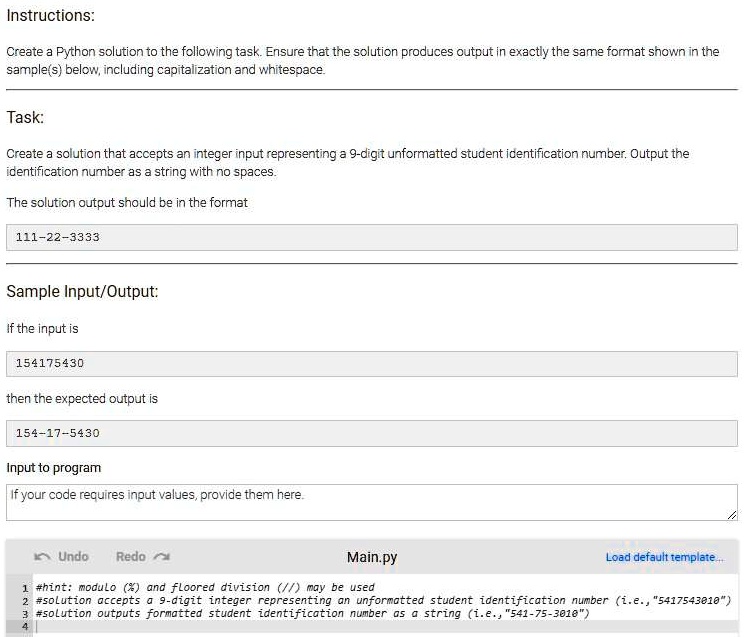Image resolution: width=746 pixels, height=637 pixels.
Task: Click the 111-22-3333 format example box
Action: 371,237
